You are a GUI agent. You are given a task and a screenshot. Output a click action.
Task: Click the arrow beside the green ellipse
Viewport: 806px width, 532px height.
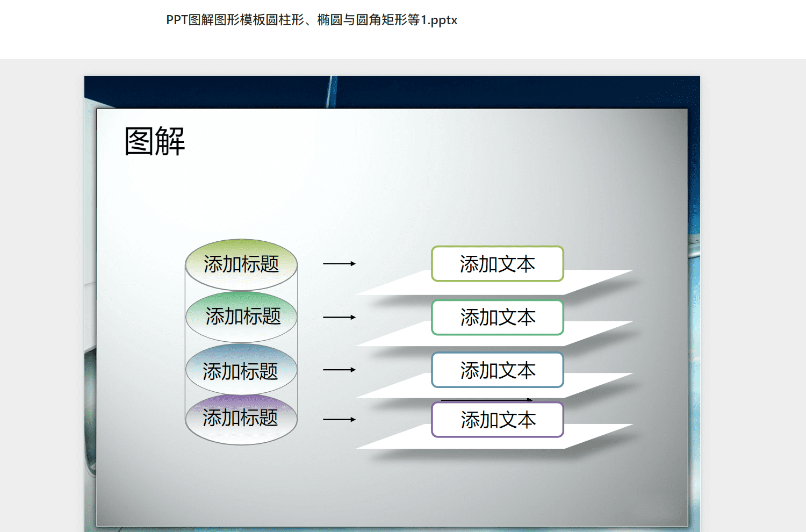(339, 318)
